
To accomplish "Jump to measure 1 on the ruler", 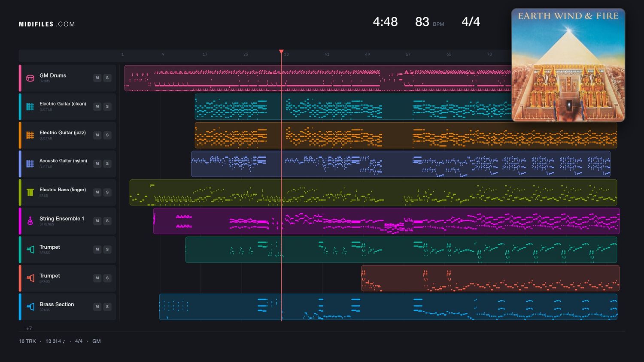I will [122, 54].
